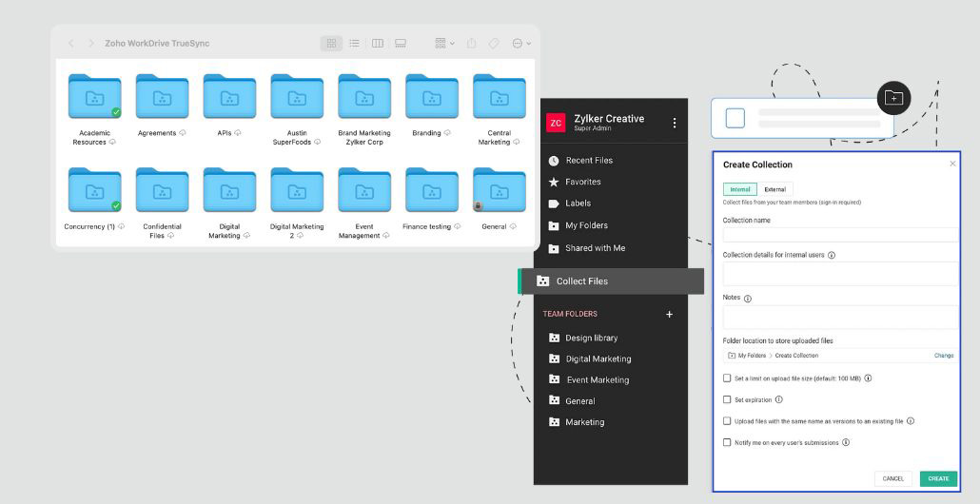Open the Agreements folder

pyautogui.click(x=162, y=97)
